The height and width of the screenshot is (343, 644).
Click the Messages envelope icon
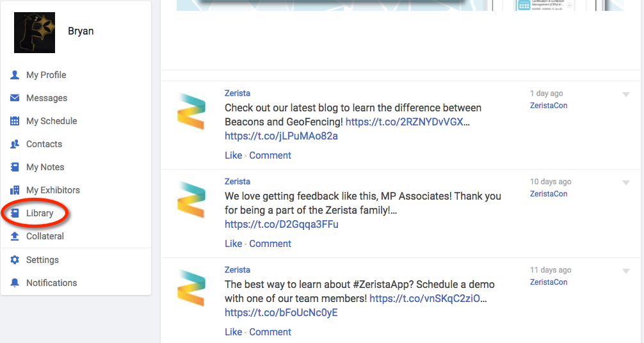tap(15, 98)
